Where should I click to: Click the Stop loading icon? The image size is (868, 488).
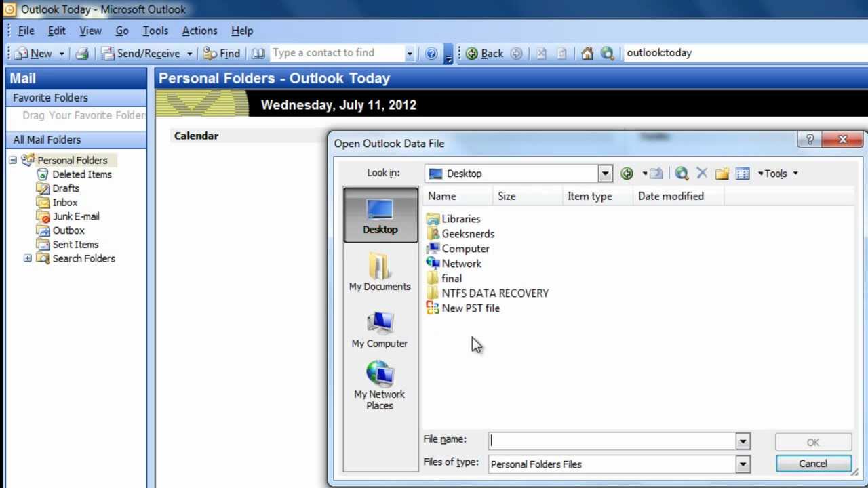point(541,53)
